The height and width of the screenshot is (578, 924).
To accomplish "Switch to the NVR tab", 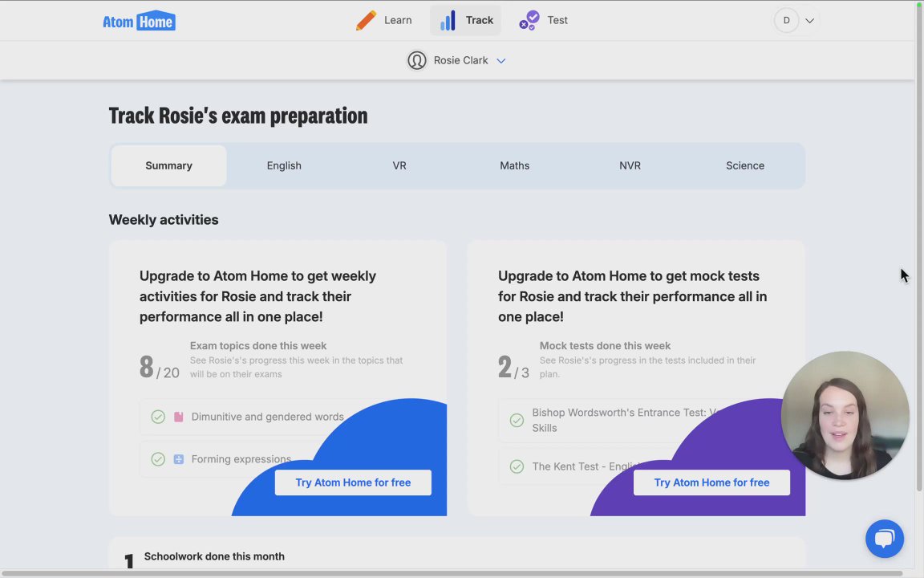I will point(630,165).
